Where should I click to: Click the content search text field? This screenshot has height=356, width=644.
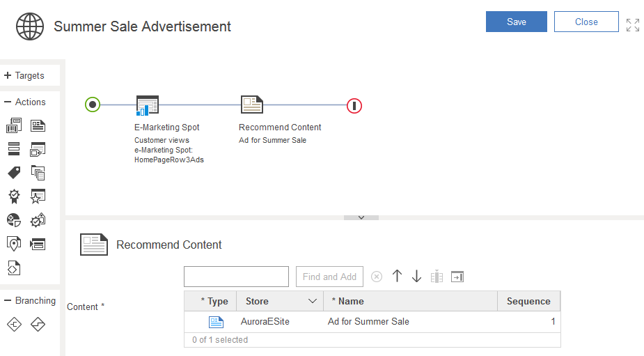tap(236, 277)
